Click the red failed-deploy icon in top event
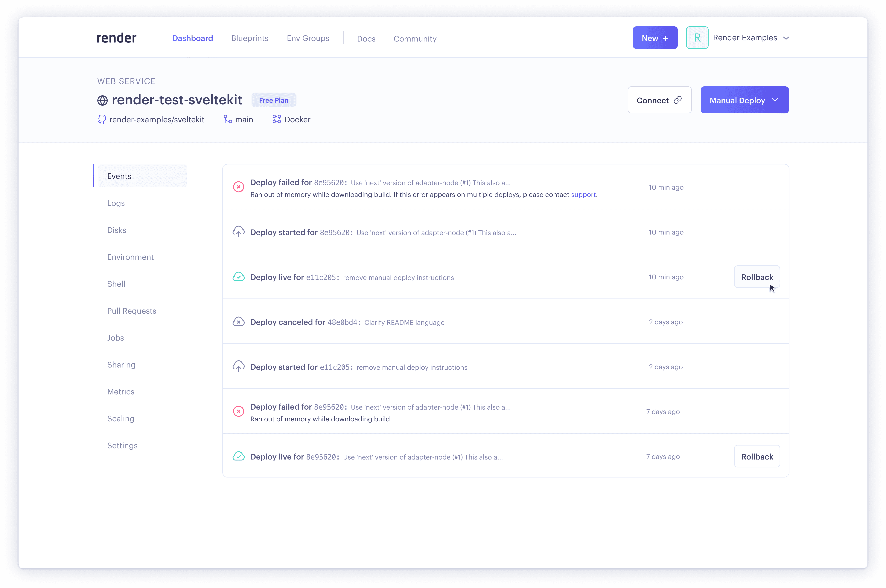The image size is (886, 588). 238,187
